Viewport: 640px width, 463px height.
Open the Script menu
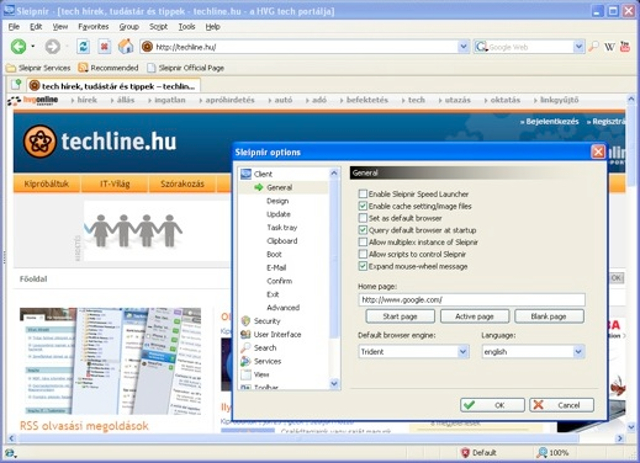158,27
